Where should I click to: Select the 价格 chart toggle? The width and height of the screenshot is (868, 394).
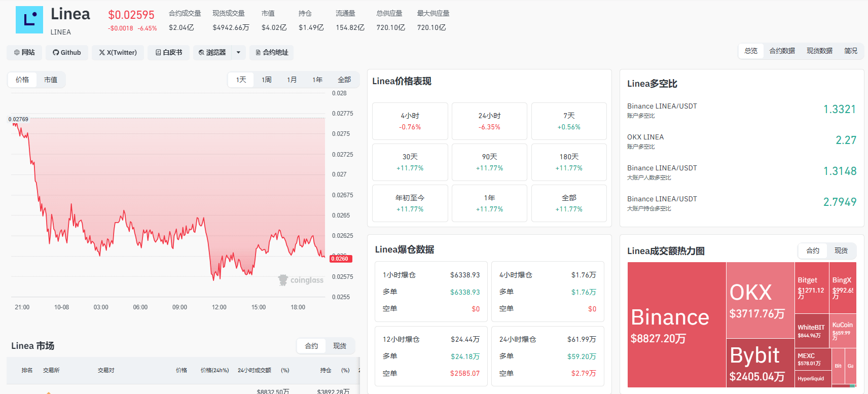(22, 80)
